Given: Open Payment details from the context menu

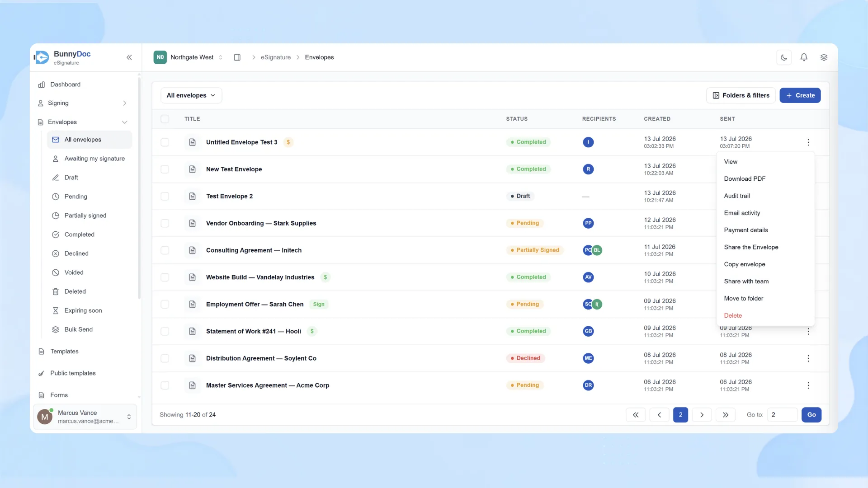Looking at the screenshot, I should [765, 230].
